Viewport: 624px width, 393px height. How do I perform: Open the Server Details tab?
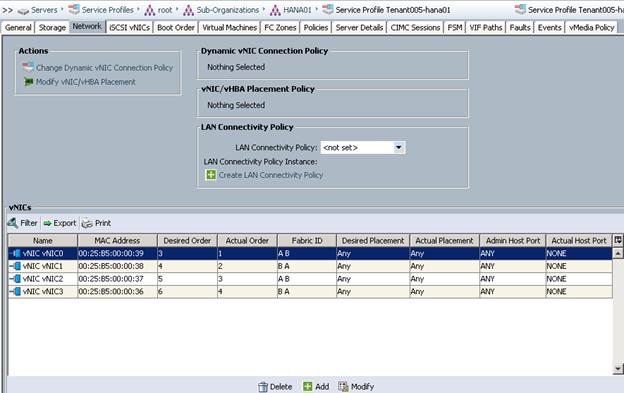pos(359,27)
